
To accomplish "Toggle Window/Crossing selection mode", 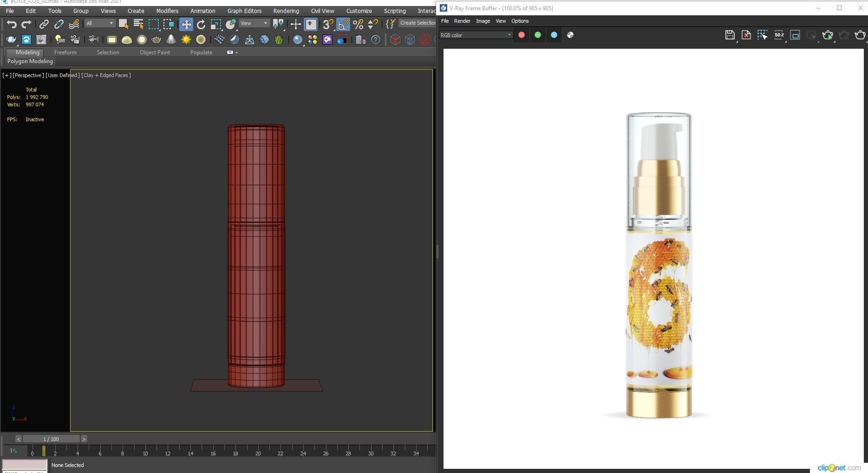I will click(168, 24).
